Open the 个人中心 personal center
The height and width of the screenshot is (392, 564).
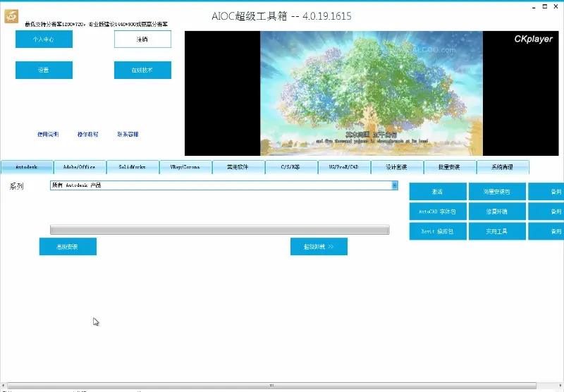(x=44, y=39)
